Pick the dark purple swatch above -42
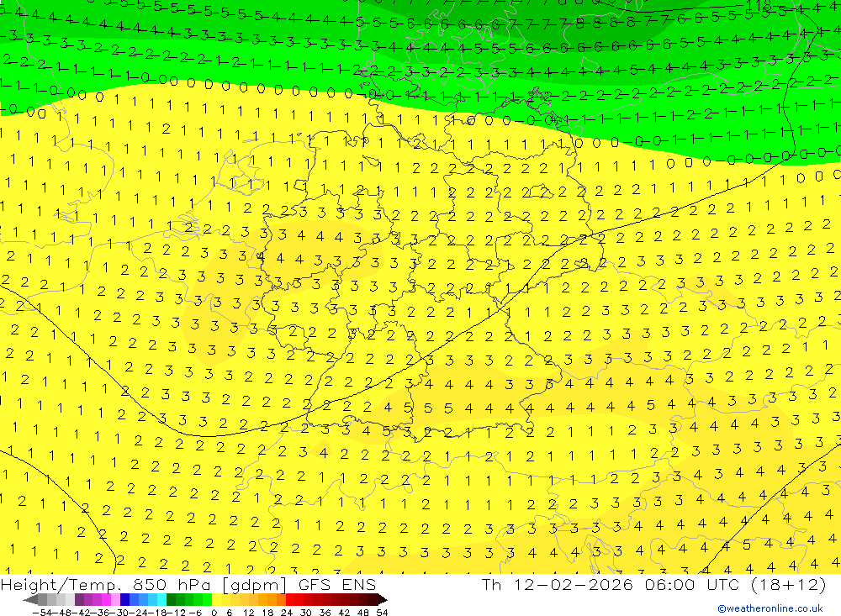Image resolution: width=841 pixels, height=616 pixels. [79, 599]
